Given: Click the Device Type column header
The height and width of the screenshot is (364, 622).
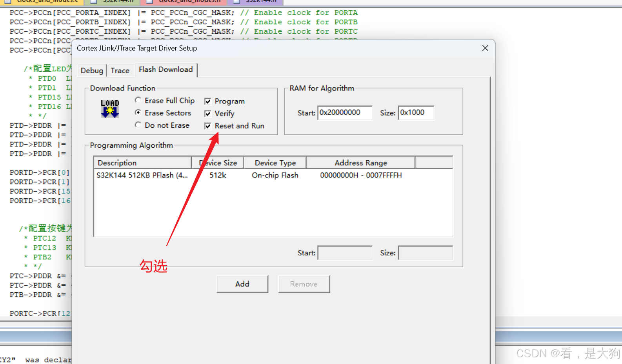Looking at the screenshot, I should point(275,163).
